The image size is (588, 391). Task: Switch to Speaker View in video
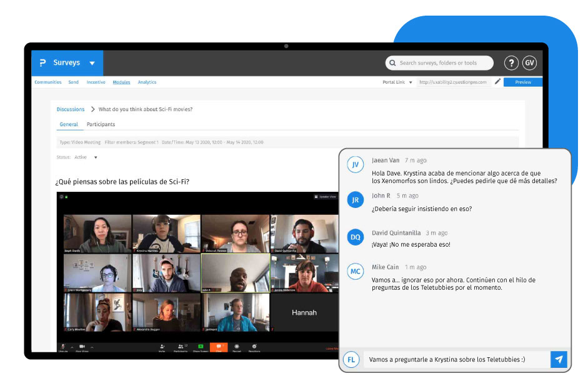pos(325,197)
